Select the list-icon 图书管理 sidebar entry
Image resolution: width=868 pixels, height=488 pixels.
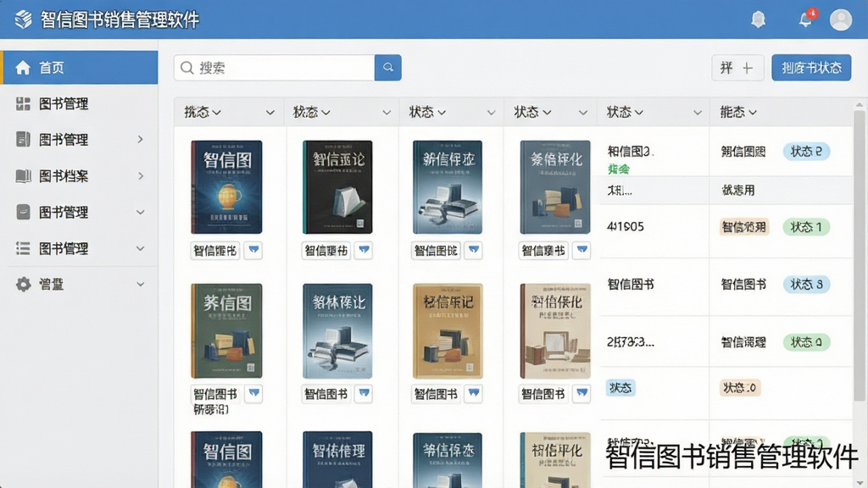click(80, 248)
